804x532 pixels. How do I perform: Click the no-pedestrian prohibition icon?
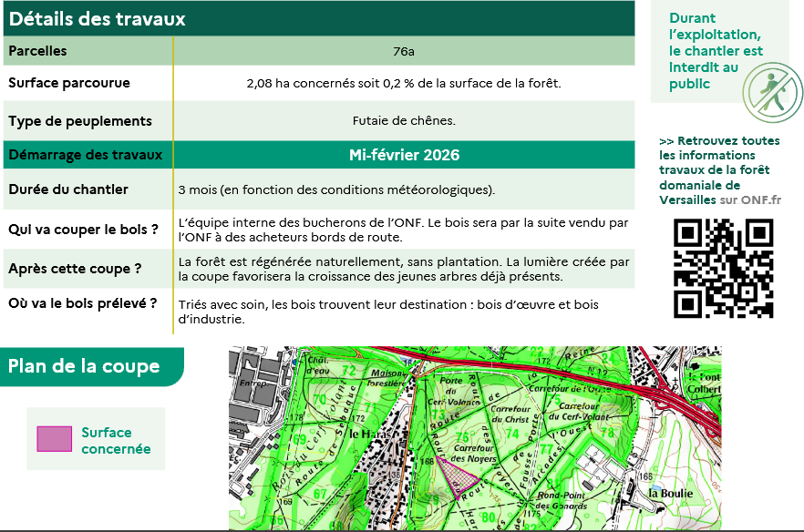point(773,90)
